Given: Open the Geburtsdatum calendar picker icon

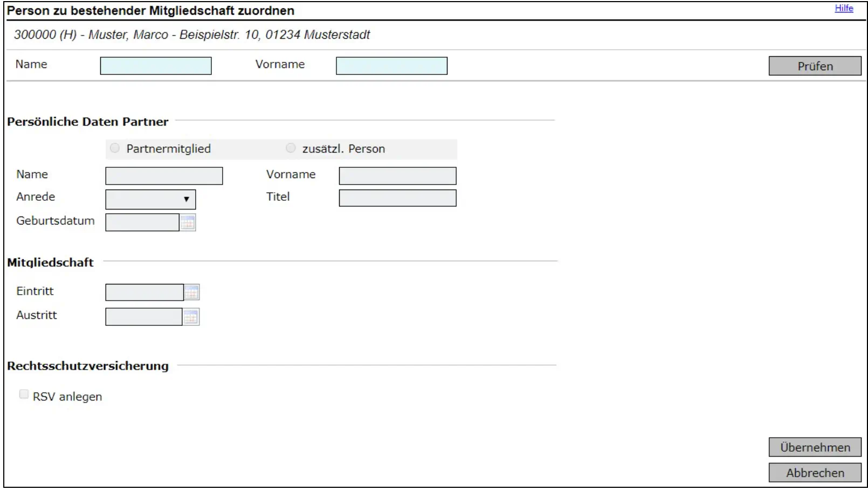Looking at the screenshot, I should 188,222.
